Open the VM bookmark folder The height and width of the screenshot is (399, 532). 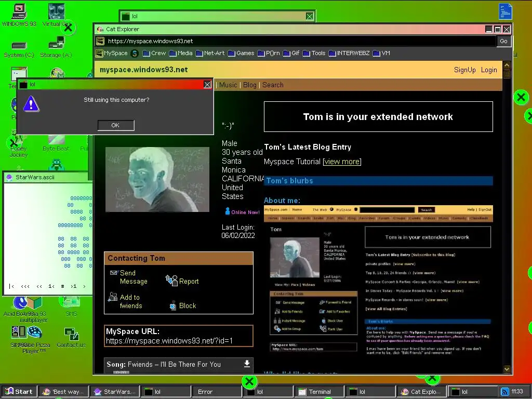pos(381,54)
